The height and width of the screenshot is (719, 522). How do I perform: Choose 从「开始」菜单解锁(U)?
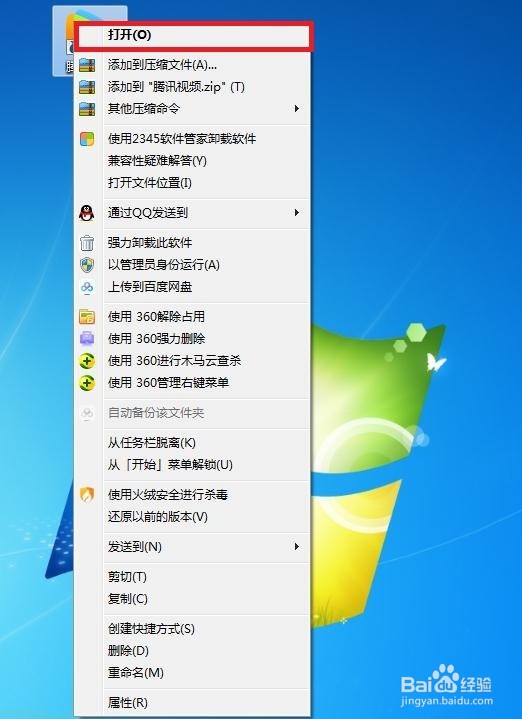tap(194, 465)
